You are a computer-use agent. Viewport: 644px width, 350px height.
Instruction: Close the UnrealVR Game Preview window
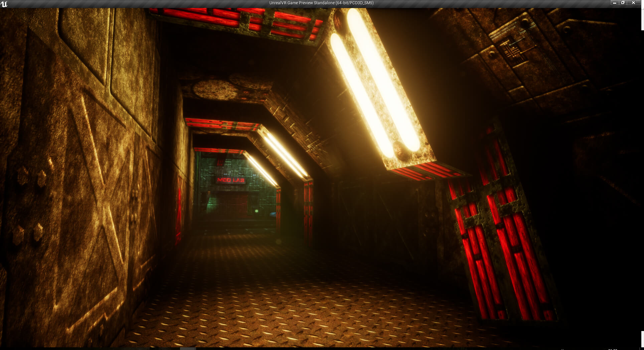pos(633,3)
